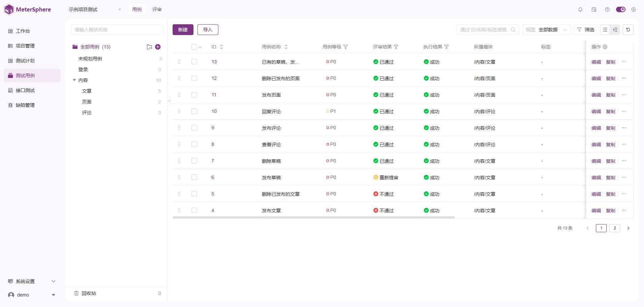Click the 筛选 filter button
This screenshot has width=644, height=307.
click(585, 30)
